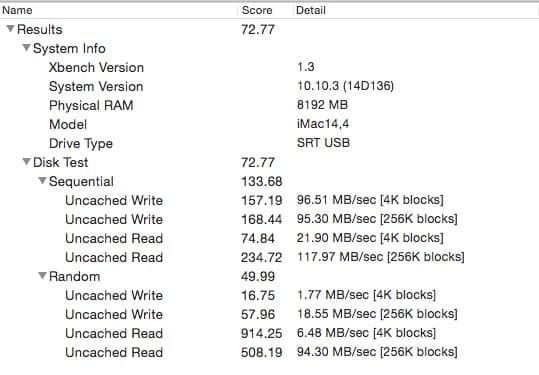This screenshot has width=539, height=375.
Task: Select Sequential Uncached Read scoring 74.84
Action: point(270,238)
